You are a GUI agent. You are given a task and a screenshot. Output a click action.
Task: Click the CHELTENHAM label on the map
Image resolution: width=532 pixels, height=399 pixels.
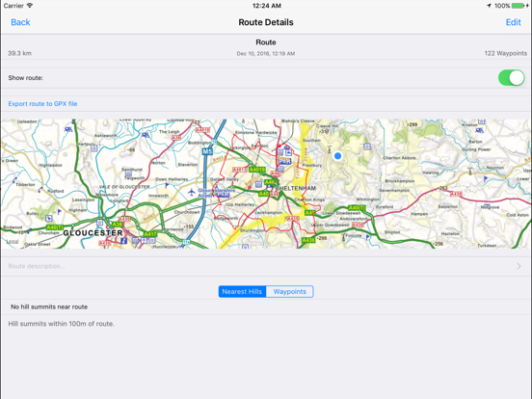tap(296, 188)
